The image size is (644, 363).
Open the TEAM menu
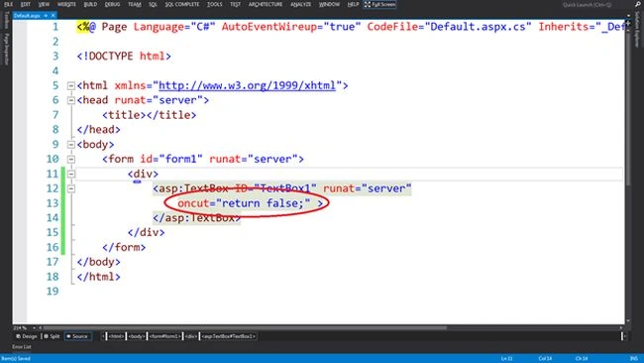click(x=135, y=4)
